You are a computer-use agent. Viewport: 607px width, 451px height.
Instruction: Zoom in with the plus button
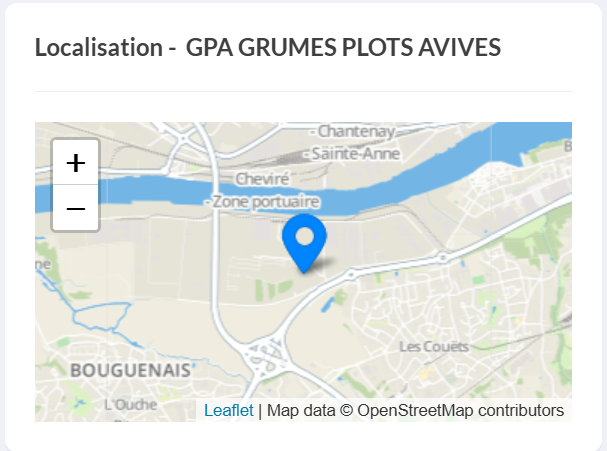coord(75,163)
